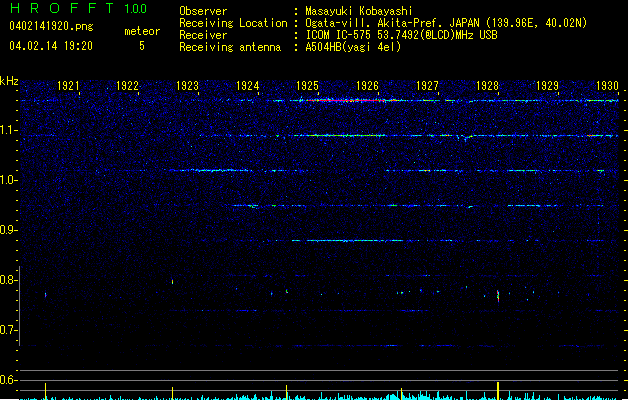This screenshot has width=629, height=400.
Task: Click the date stamp 04.02.14 19:20
Action: (51, 46)
